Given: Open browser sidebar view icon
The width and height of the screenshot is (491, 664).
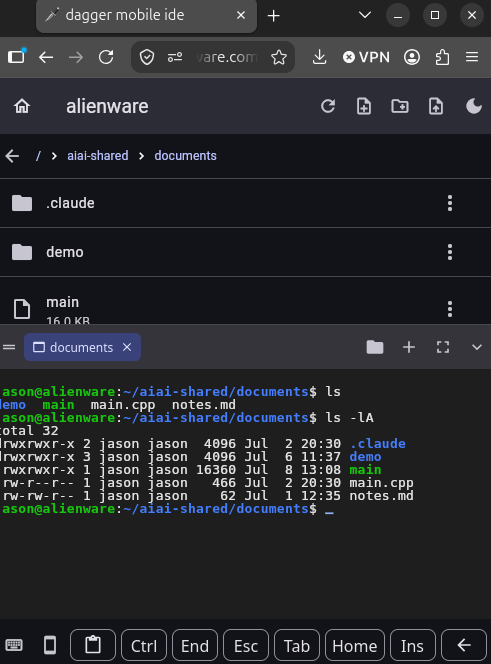Looking at the screenshot, I should 17,57.
